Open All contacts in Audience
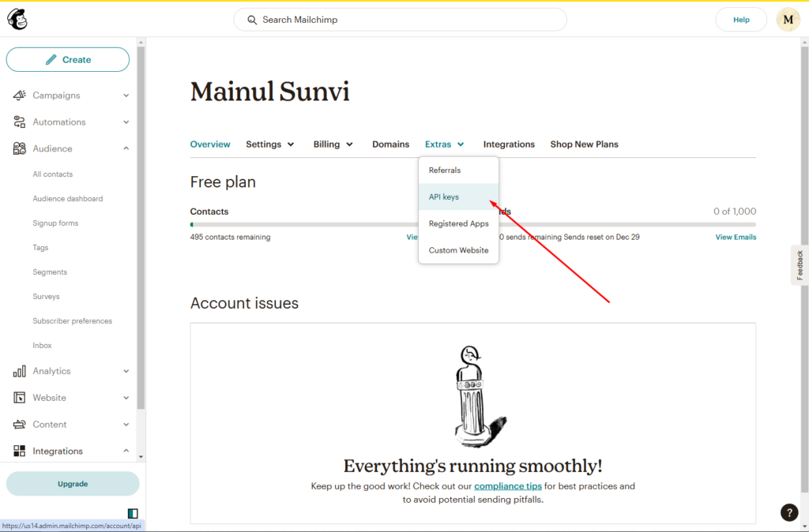 coord(53,174)
